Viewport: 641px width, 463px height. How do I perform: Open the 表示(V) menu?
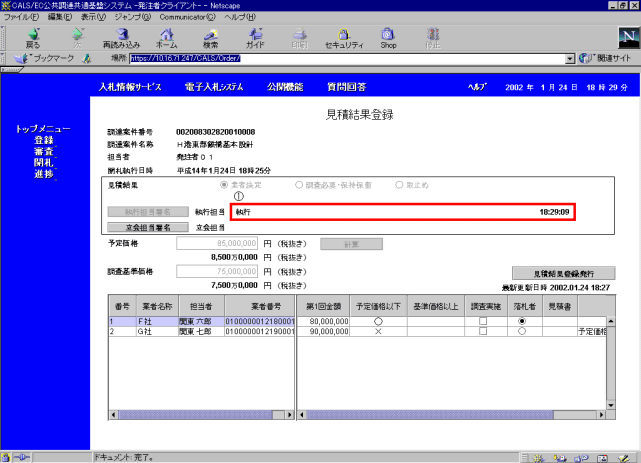(93, 17)
